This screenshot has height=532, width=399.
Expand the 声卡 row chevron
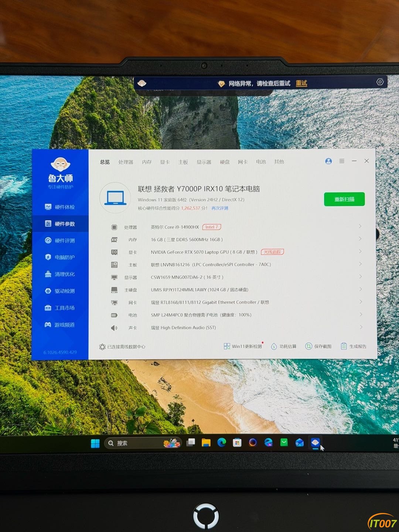point(361,327)
